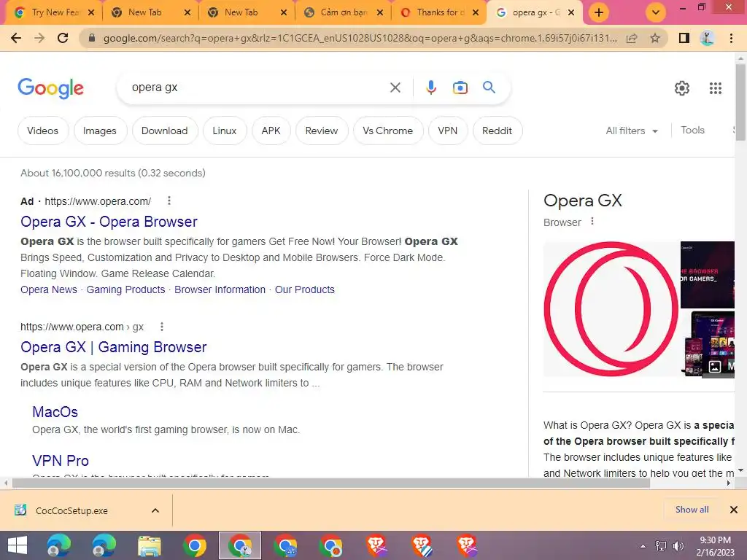Open the VPN Pro sub-result link

(61, 461)
